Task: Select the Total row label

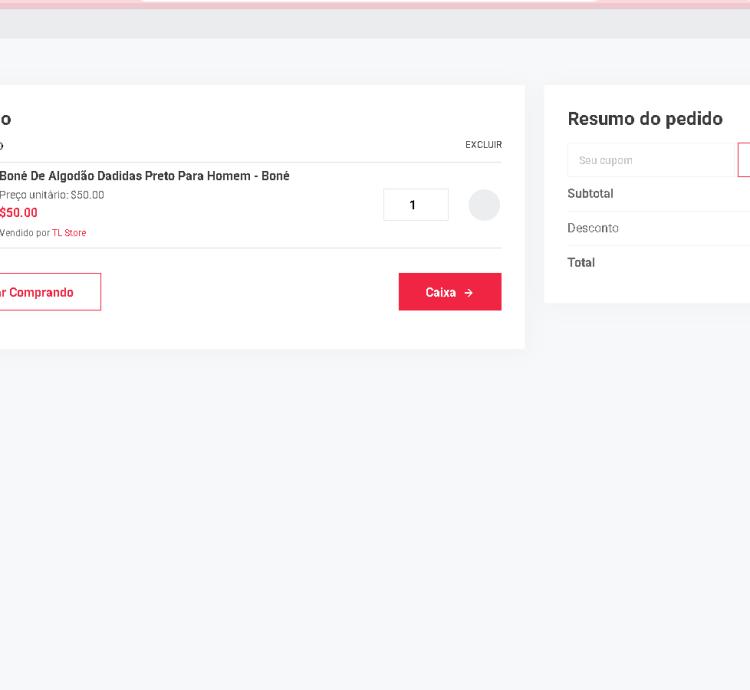Action: [581, 263]
